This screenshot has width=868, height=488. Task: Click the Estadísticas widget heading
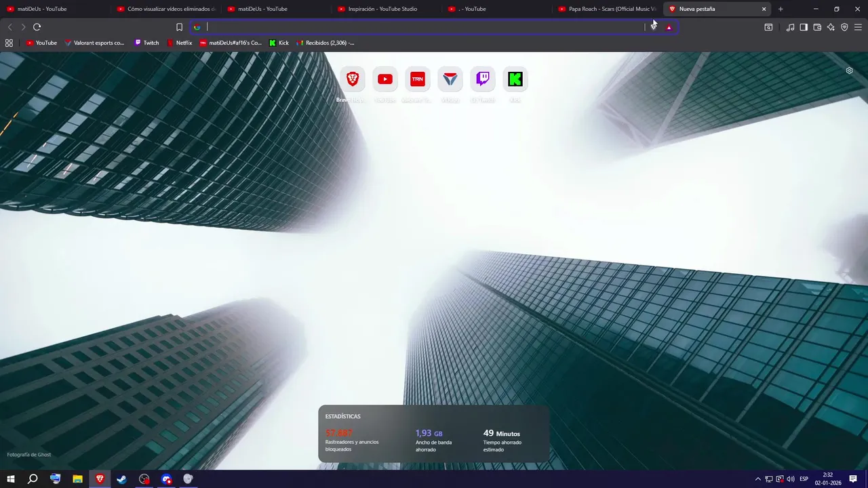(343, 416)
